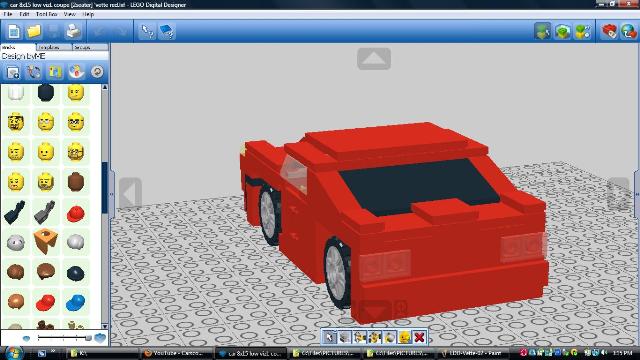Screen dimensions: 640x360
Task: Pick the black minifig arm piece
Action: [15, 212]
